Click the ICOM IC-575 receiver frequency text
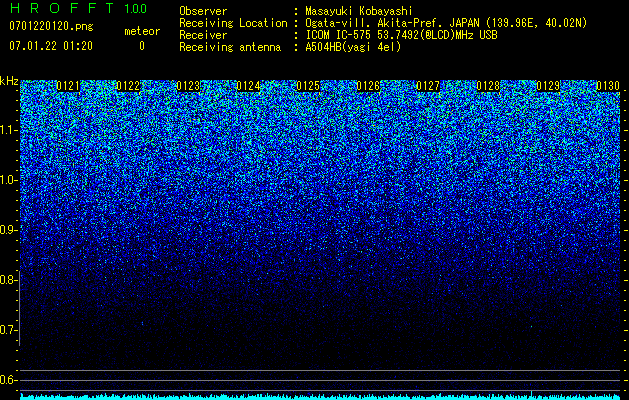629x400 pixels. point(401,35)
